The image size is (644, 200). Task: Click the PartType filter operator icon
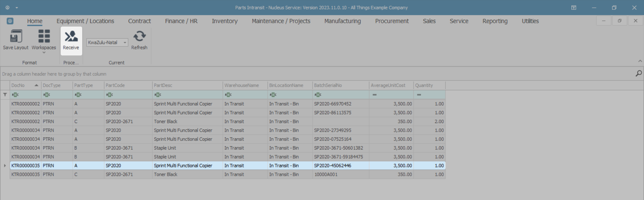point(78,95)
